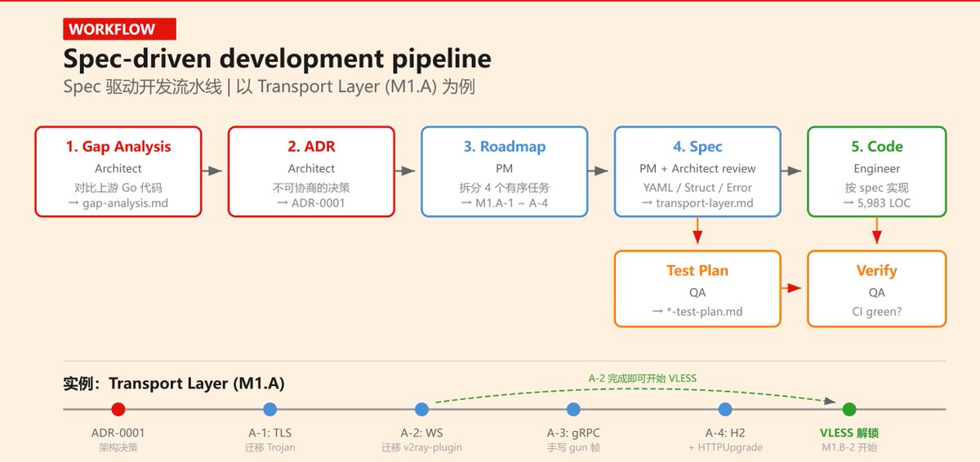Click the red WORKFLOW badge
This screenshot has height=462, width=980.
click(x=119, y=29)
